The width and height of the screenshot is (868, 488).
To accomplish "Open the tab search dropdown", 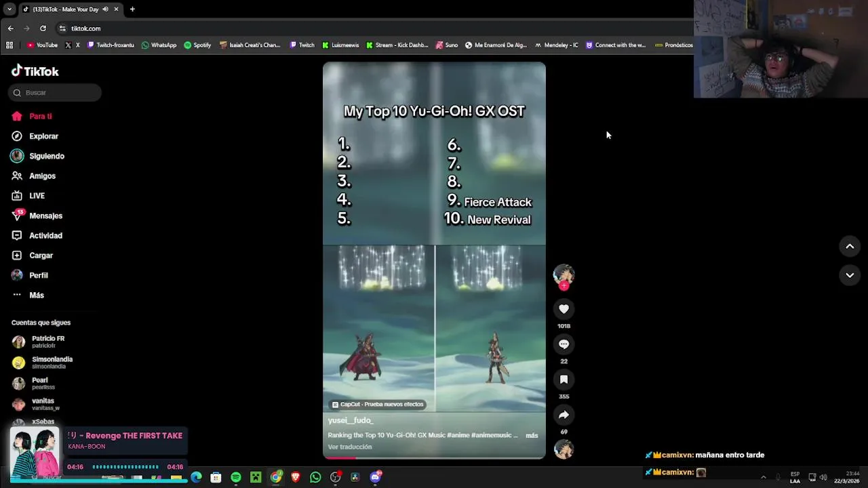I will (x=9, y=9).
